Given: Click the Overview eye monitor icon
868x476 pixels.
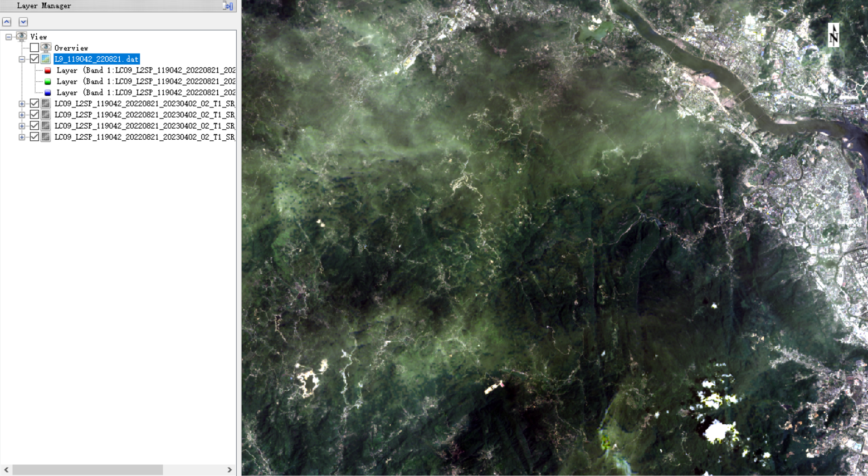Looking at the screenshot, I should [x=46, y=48].
